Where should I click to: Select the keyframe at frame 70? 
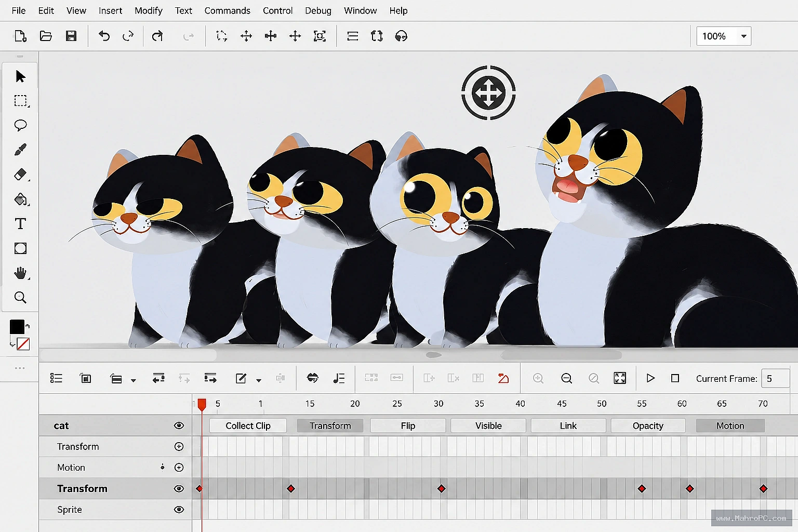point(763,488)
